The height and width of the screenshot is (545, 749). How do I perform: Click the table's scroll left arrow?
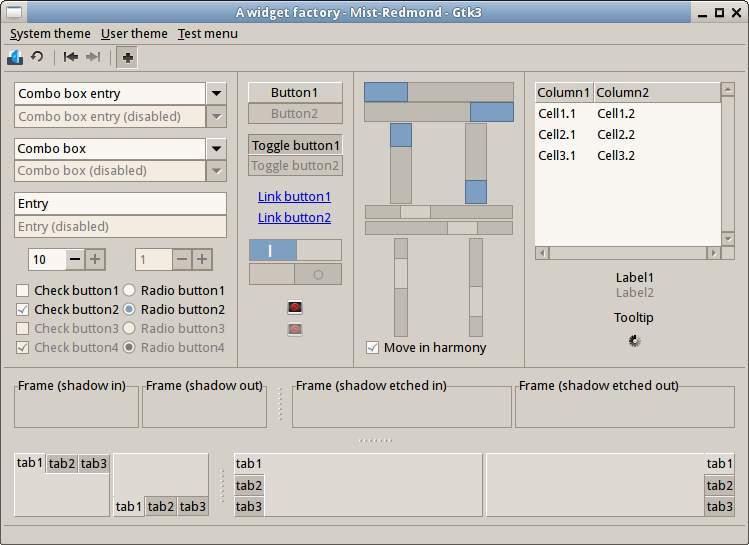(x=542, y=253)
